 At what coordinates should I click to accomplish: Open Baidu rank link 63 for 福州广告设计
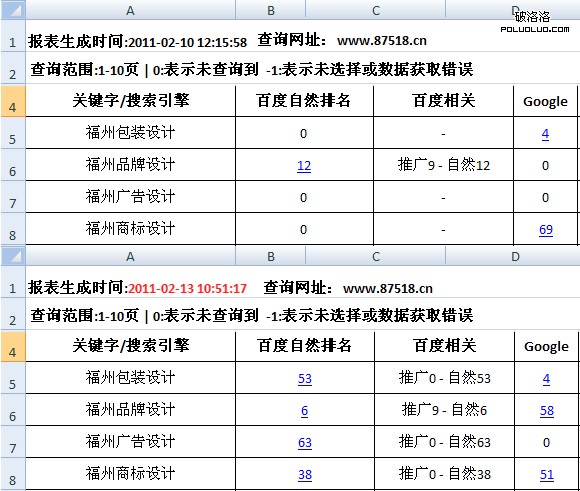tap(305, 443)
